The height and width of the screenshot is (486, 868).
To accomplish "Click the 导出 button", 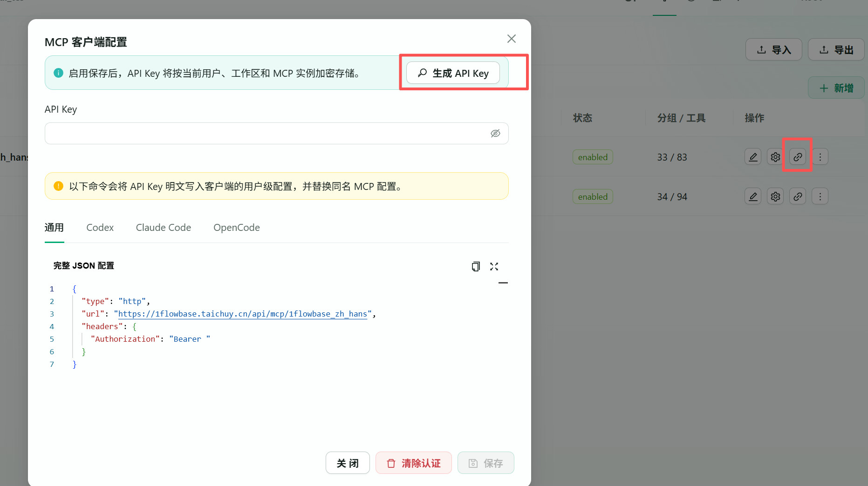I will 836,49.
